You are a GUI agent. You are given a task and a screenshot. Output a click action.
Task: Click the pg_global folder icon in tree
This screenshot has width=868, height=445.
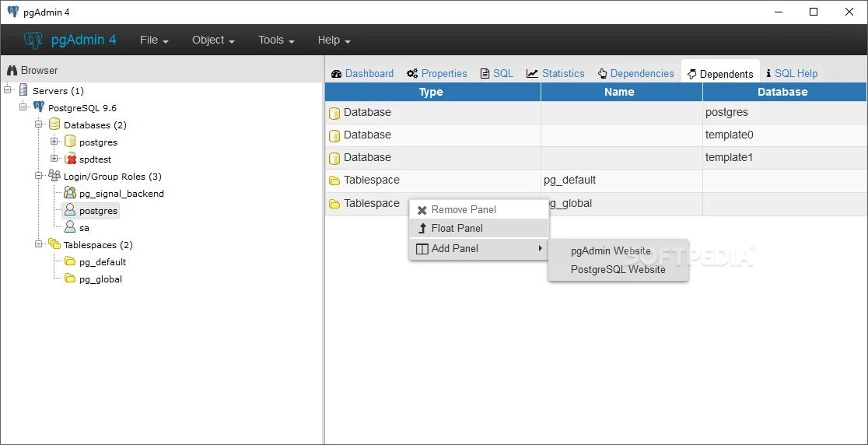(x=70, y=279)
